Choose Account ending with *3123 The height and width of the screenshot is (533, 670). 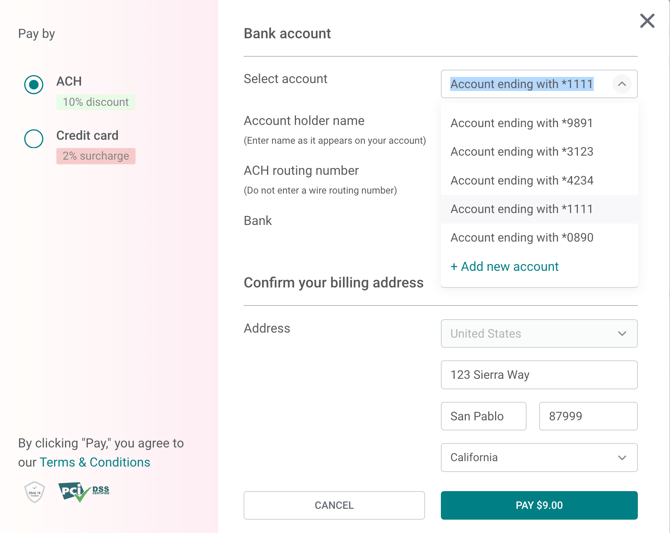522,152
